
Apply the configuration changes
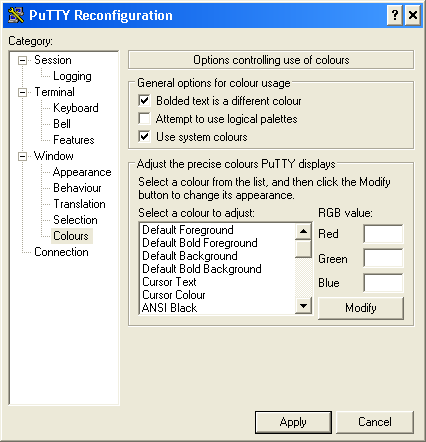point(293,422)
